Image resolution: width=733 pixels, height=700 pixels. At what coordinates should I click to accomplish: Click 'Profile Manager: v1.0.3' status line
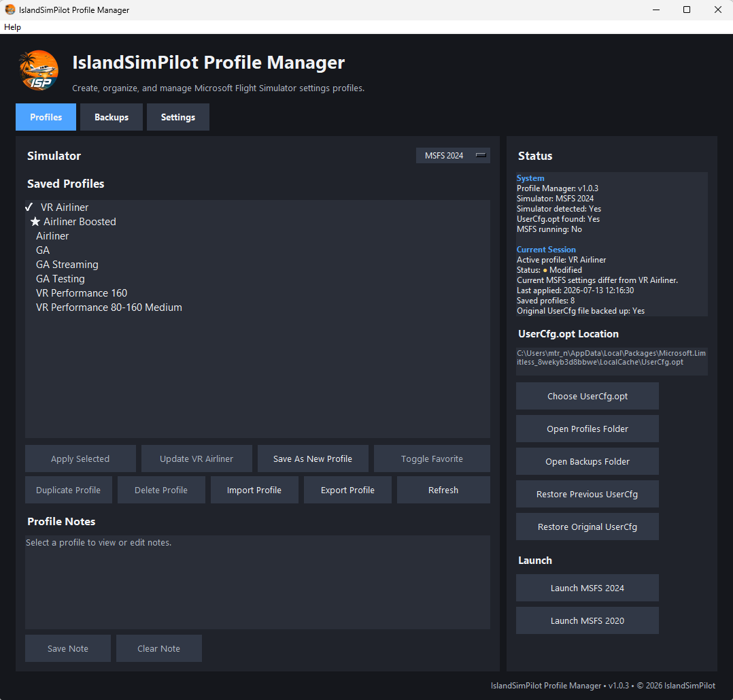[558, 188]
